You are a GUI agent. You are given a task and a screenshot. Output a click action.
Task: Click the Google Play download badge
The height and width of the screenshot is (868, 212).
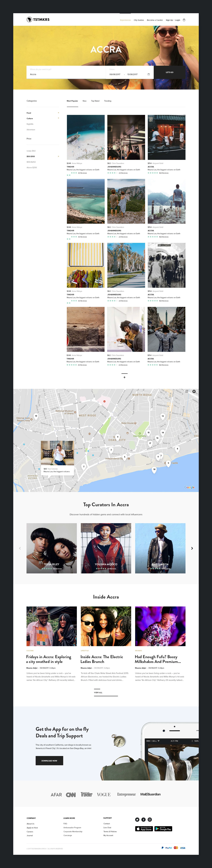click(x=163, y=829)
